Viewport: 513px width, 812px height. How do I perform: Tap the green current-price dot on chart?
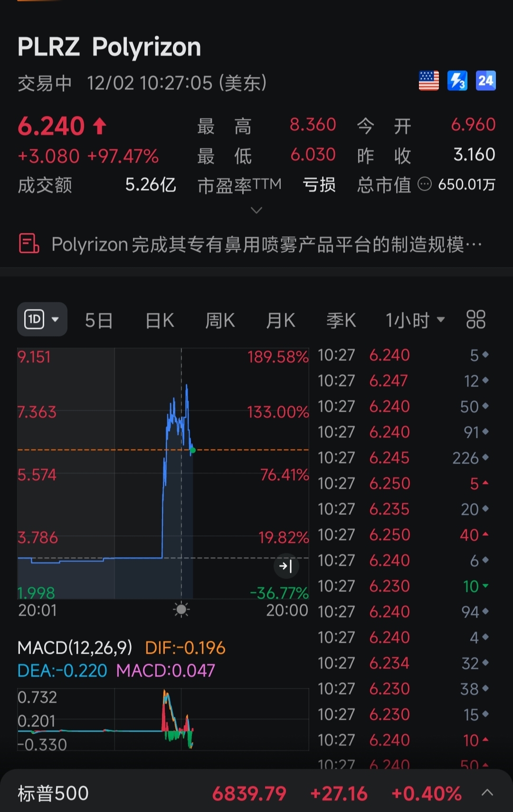coord(192,450)
